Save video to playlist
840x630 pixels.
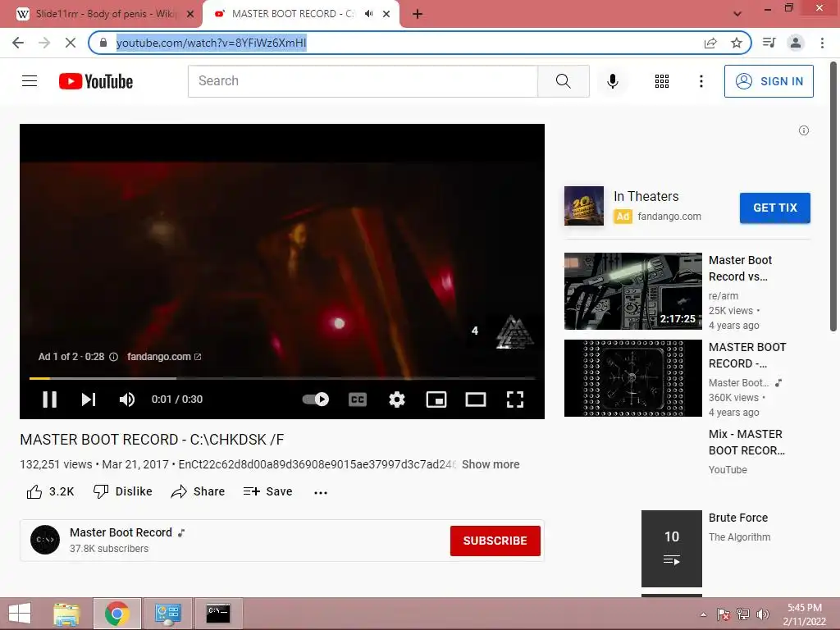point(267,491)
